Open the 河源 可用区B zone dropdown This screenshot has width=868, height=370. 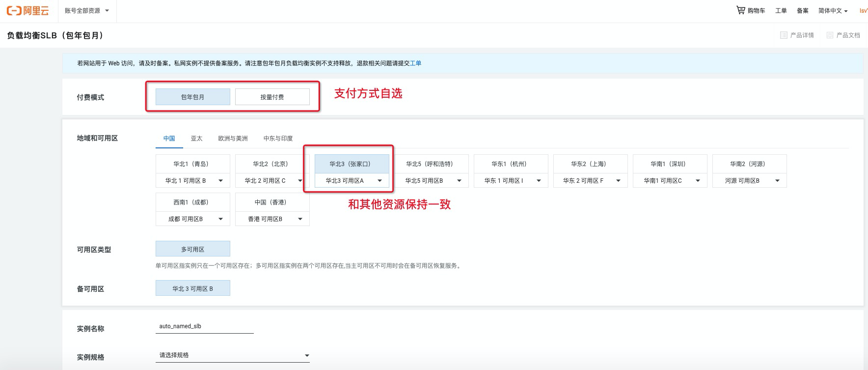(x=750, y=181)
